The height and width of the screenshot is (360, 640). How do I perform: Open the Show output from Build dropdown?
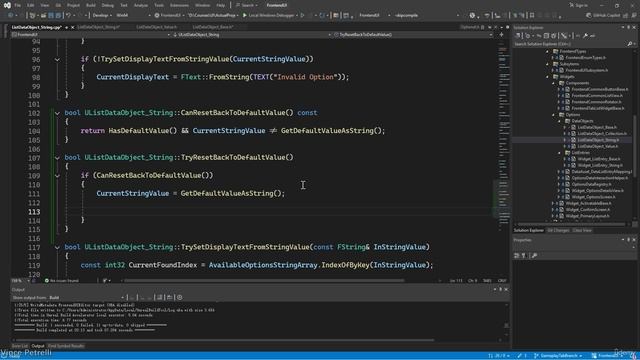(x=86, y=298)
